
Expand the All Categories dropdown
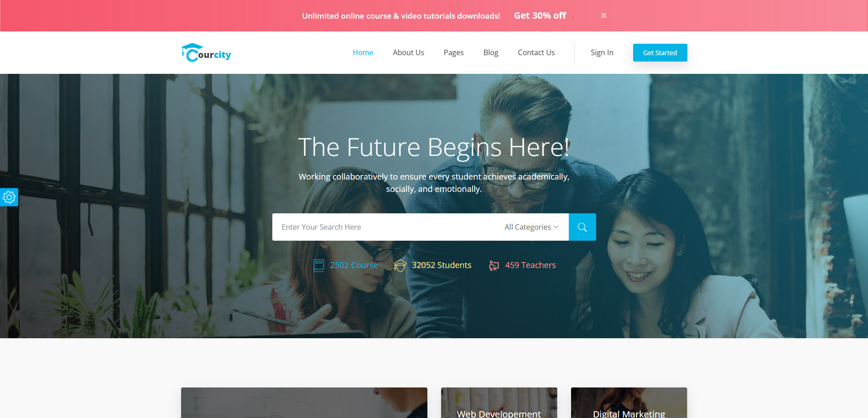pos(531,227)
